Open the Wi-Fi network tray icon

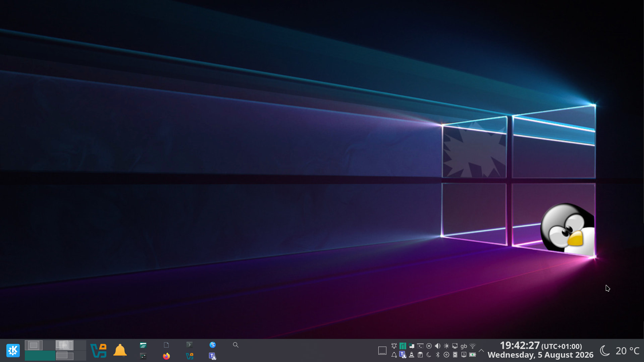[473, 346]
